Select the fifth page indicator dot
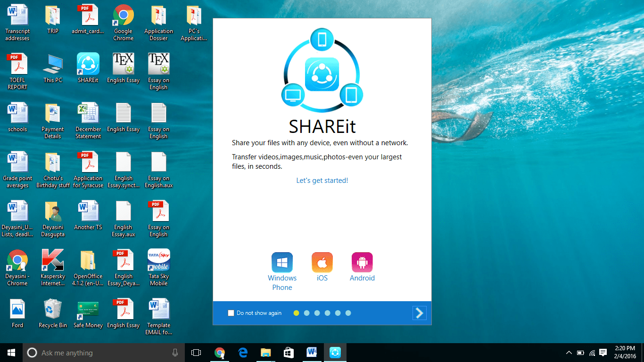This screenshot has width=644, height=362. point(338,313)
